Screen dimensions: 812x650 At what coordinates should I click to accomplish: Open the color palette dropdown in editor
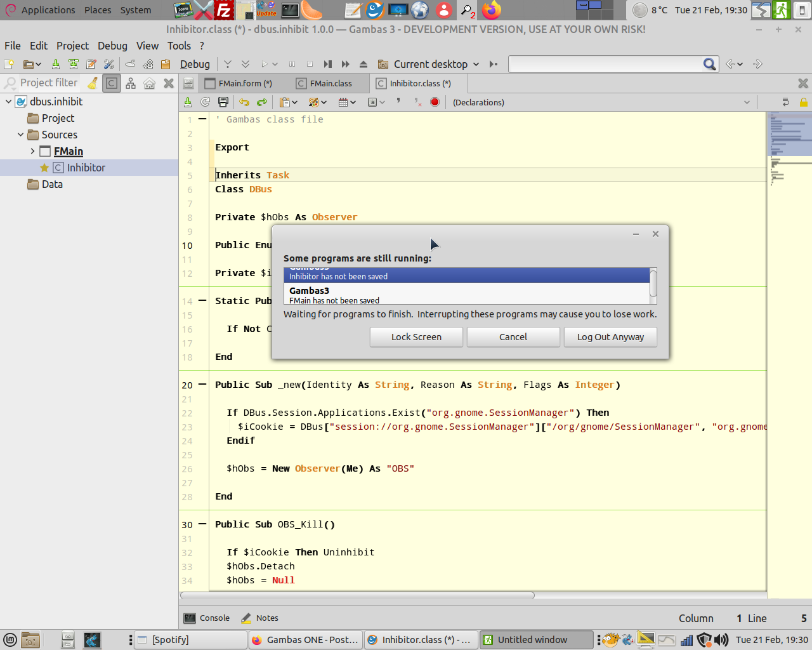point(318,102)
